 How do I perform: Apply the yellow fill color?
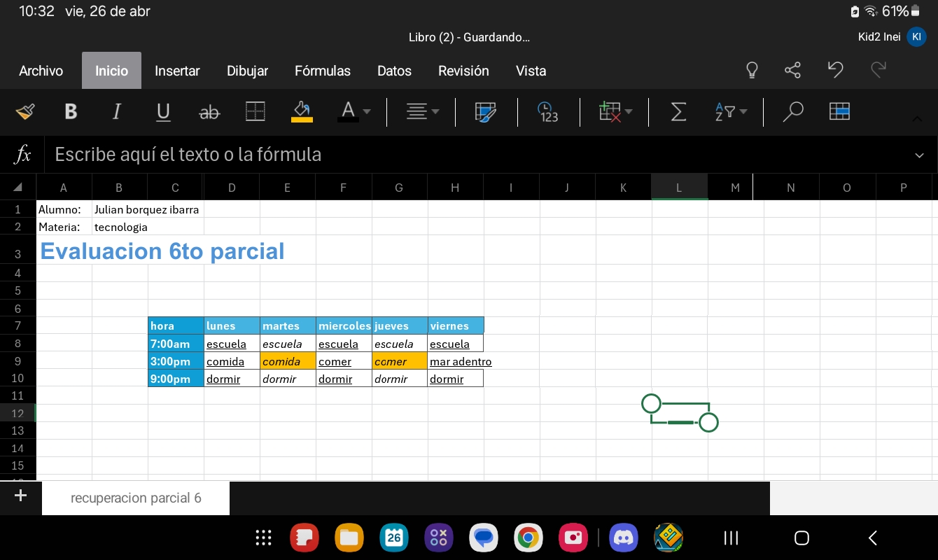coord(302,112)
